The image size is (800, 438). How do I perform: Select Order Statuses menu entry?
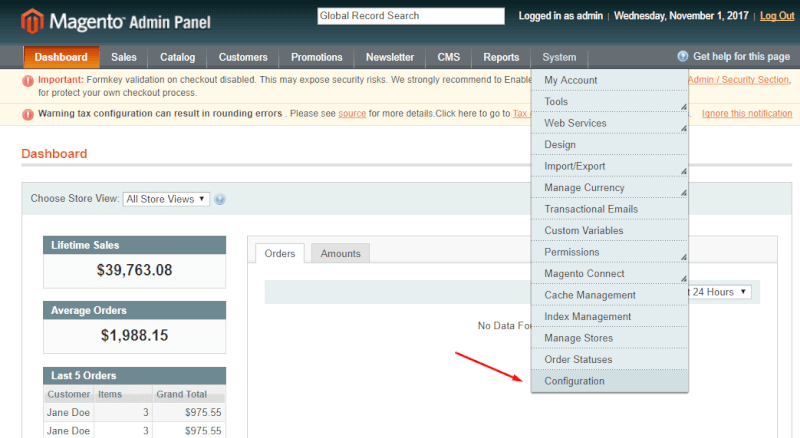[609, 359]
